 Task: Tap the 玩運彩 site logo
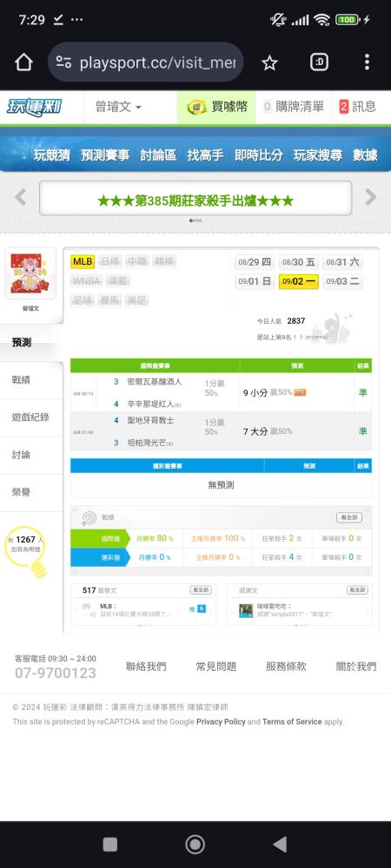tap(35, 107)
